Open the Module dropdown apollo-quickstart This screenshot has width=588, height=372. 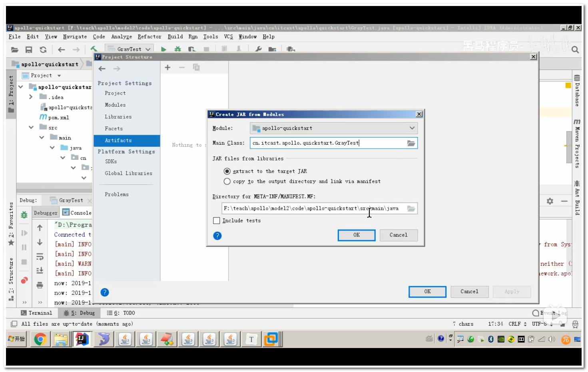click(x=334, y=128)
